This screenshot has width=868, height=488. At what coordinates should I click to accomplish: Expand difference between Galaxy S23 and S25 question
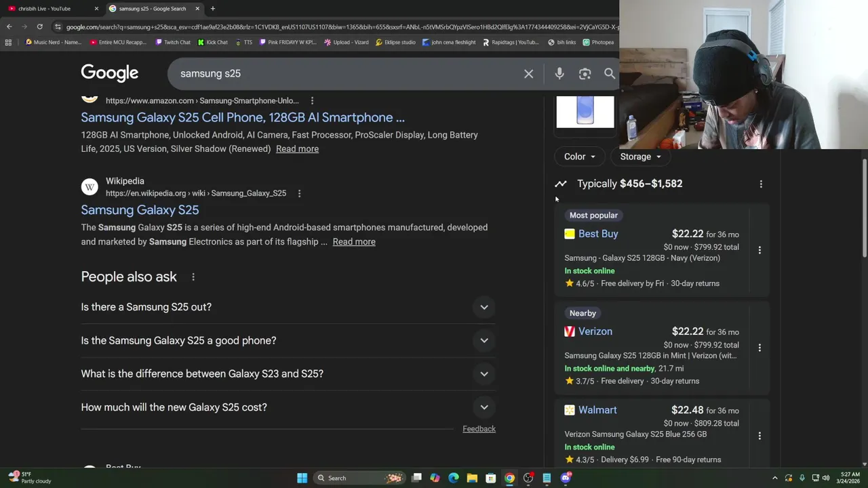point(288,373)
